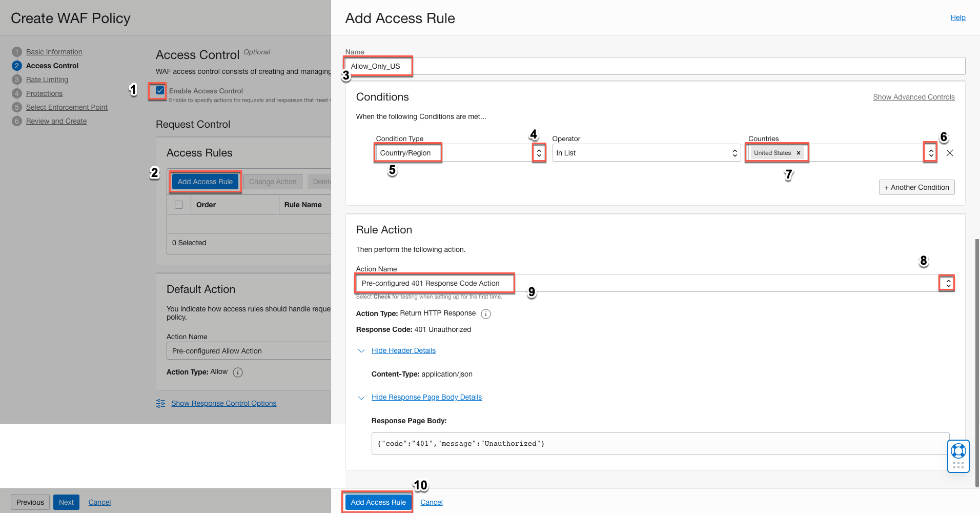This screenshot has width=980, height=513.
Task: Remove the United States country tag
Action: [x=798, y=152]
